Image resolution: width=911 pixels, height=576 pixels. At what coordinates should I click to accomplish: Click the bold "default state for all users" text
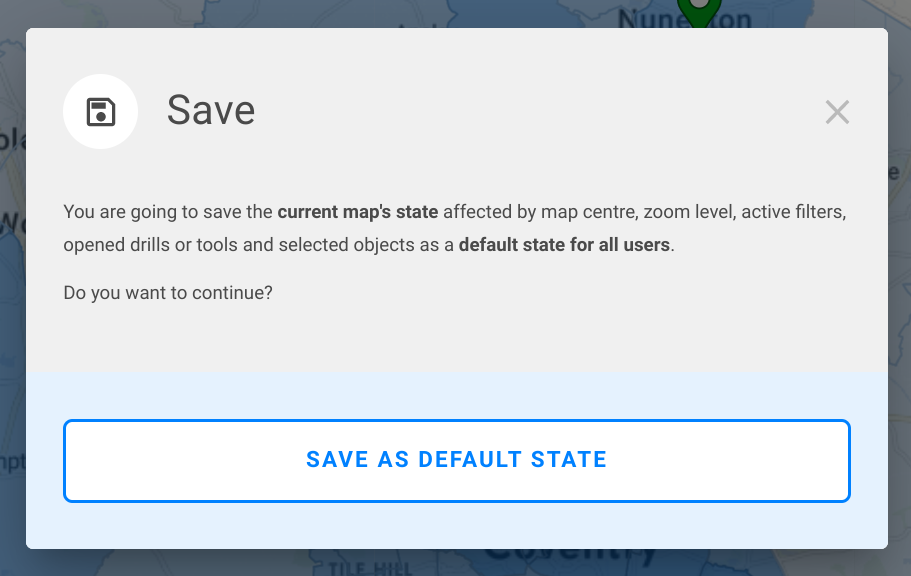click(x=564, y=245)
